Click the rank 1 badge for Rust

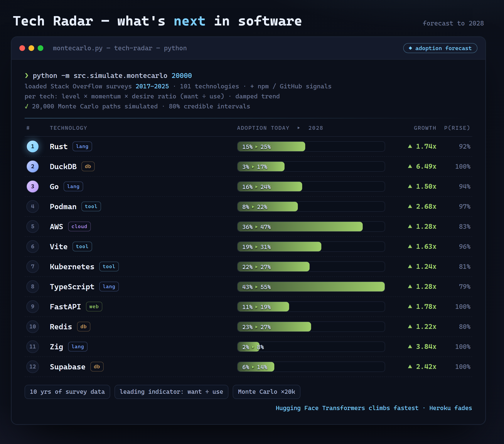pyautogui.click(x=33, y=146)
